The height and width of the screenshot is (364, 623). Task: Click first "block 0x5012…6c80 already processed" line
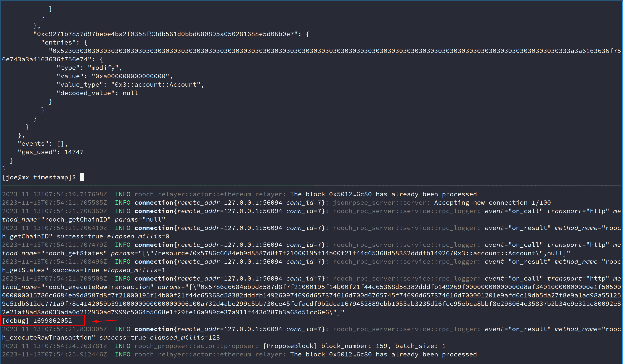pos(383,194)
